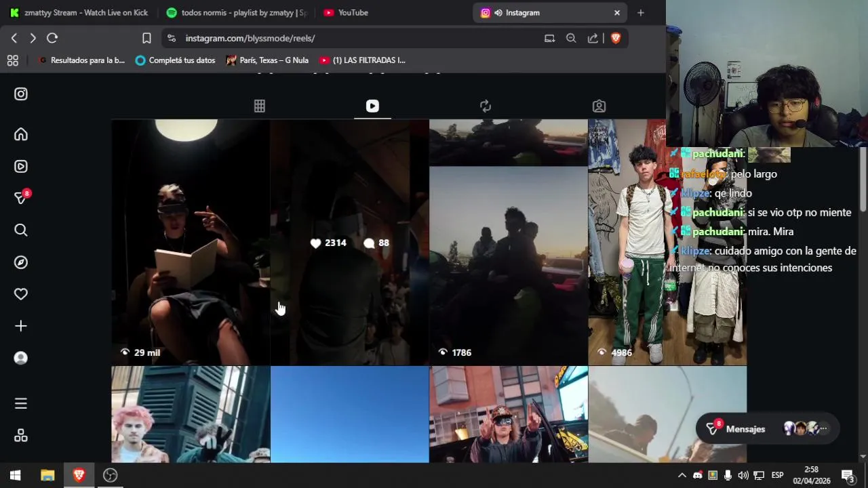868x488 pixels.
Task: Switch to the YouTube browser tab
Action: (x=393, y=12)
